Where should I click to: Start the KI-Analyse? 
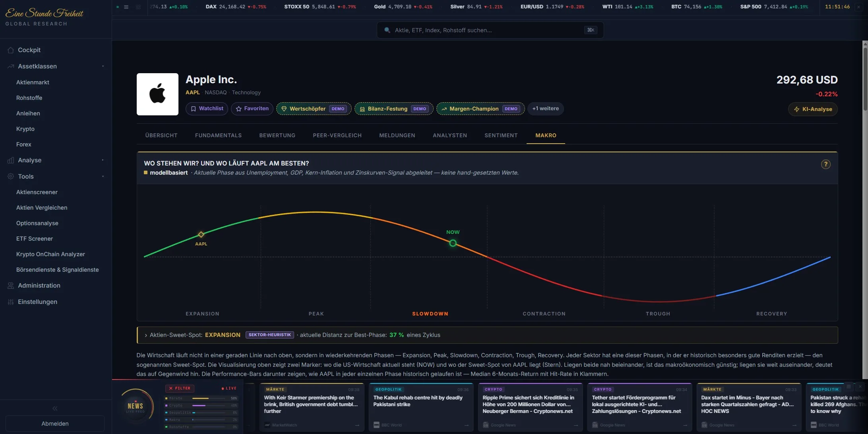(813, 109)
